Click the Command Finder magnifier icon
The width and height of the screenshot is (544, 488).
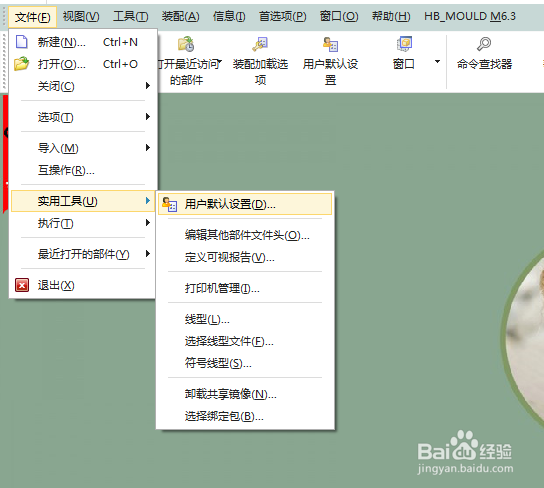click(484, 44)
